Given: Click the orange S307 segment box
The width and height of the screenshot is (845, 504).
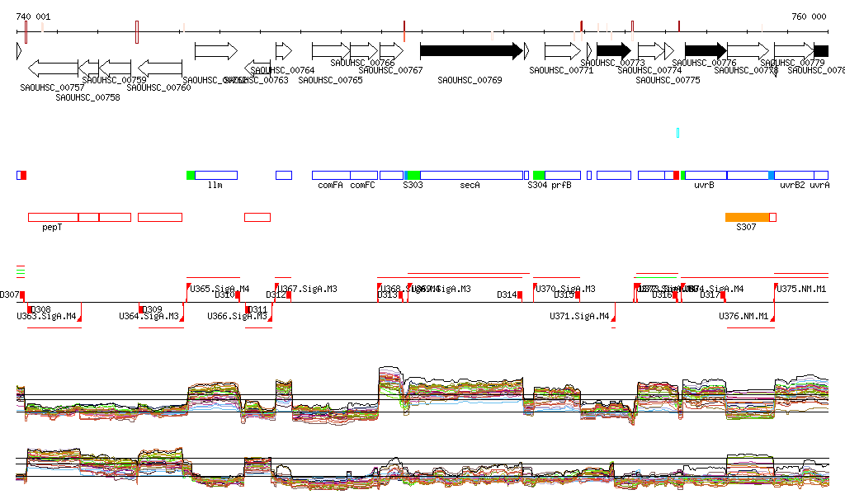Looking at the screenshot, I should coord(748,218).
